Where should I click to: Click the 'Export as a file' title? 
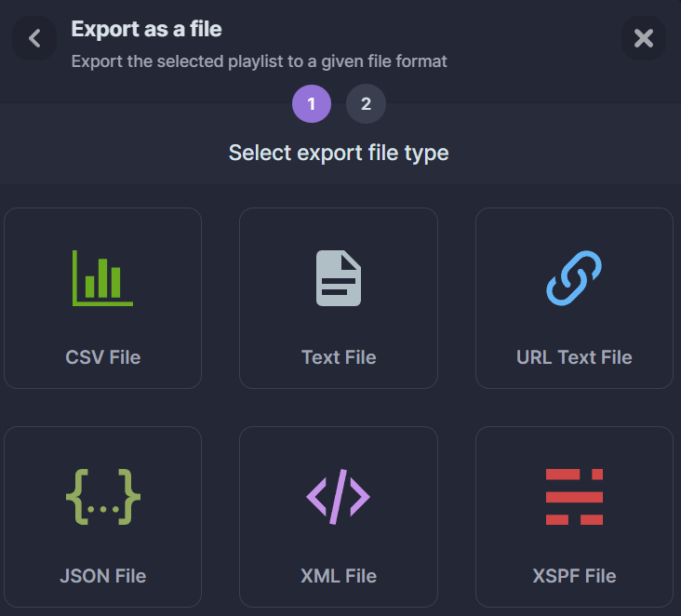146,29
